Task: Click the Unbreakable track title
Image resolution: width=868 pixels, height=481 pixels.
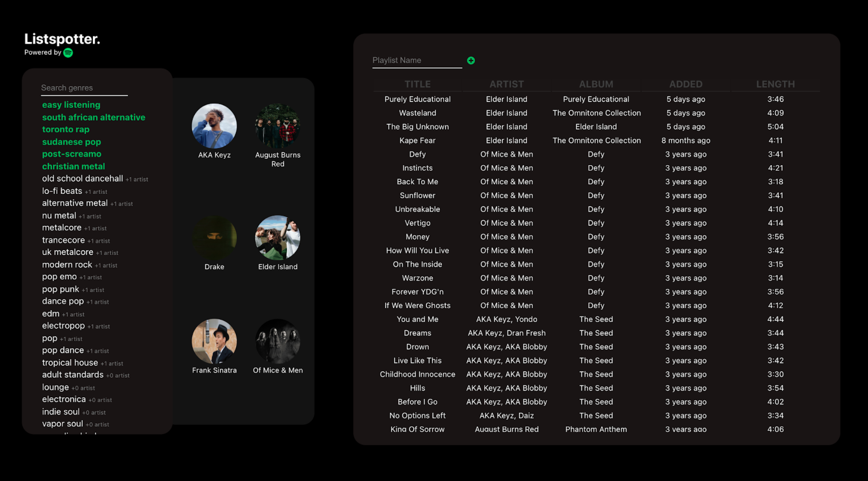Action: tap(417, 209)
